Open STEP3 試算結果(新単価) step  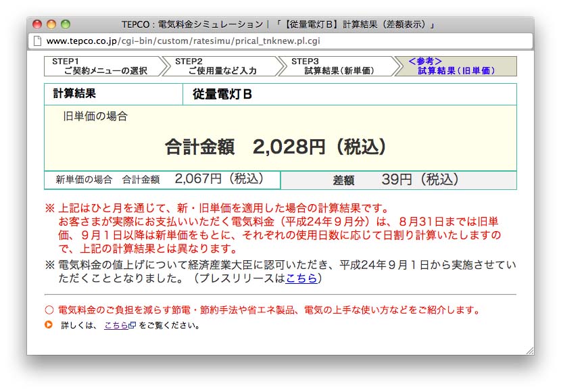pos(336,66)
